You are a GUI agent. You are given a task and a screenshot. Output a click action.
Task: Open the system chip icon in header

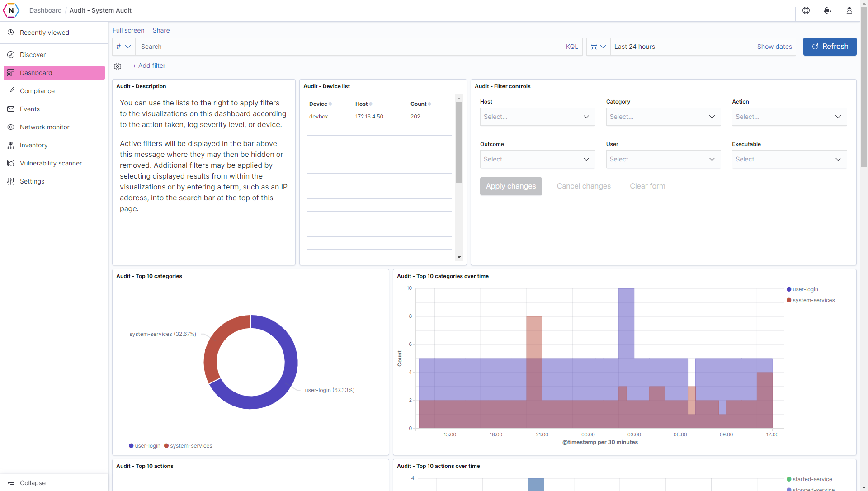pyautogui.click(x=828, y=10)
